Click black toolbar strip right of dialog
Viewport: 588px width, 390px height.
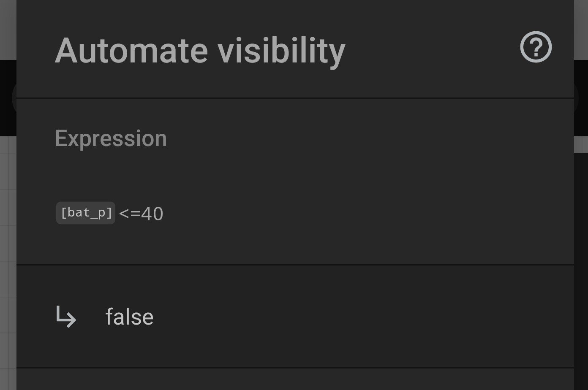tap(581, 97)
